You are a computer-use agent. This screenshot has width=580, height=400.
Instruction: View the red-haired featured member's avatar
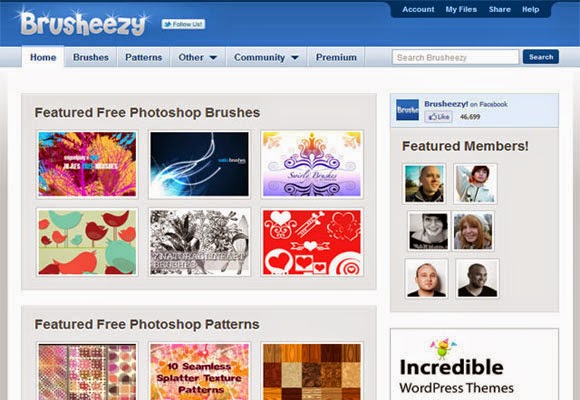pyautogui.click(x=473, y=231)
